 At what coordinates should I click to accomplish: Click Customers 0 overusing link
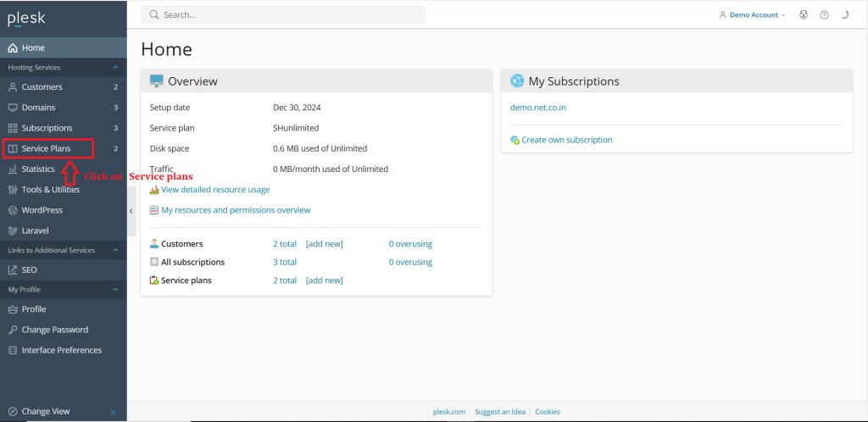click(410, 244)
